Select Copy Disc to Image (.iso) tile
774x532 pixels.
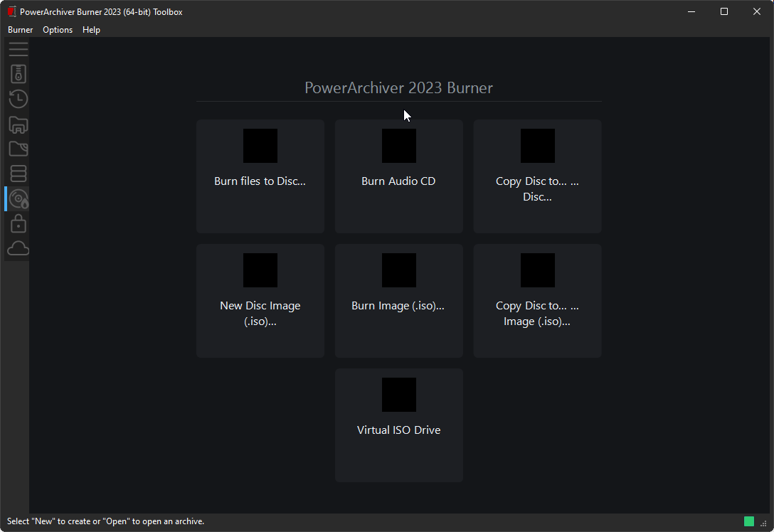click(537, 301)
